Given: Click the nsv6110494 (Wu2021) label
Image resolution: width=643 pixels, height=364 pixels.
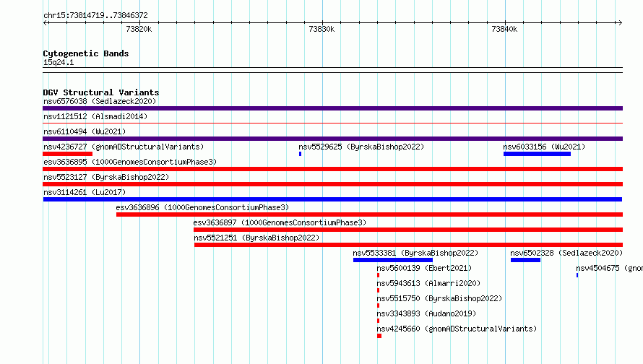Looking at the screenshot, I should coord(85,131).
